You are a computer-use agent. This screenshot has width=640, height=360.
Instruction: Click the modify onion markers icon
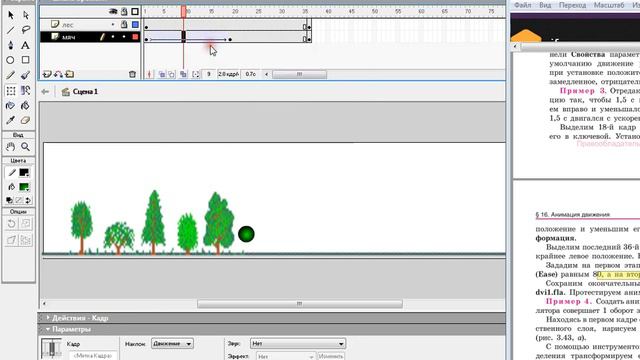pyautogui.click(x=196, y=74)
